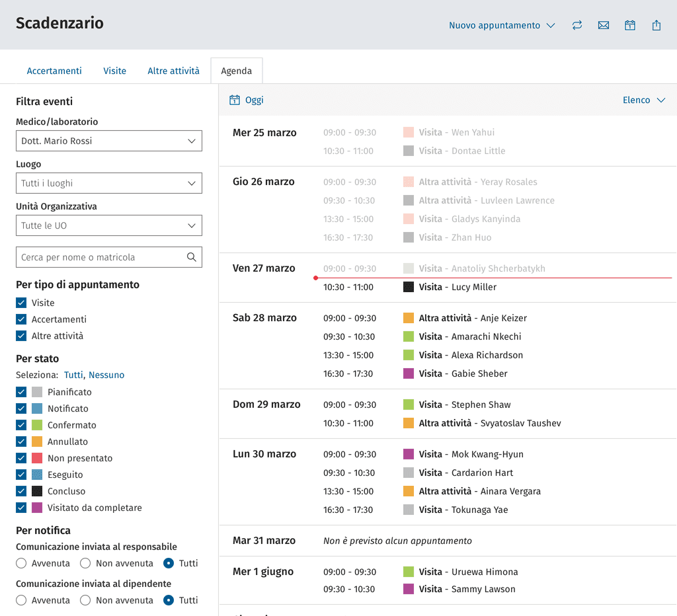This screenshot has height=616, width=677.
Task: Click the refresh/sync arrows icon in header
Action: pyautogui.click(x=577, y=25)
